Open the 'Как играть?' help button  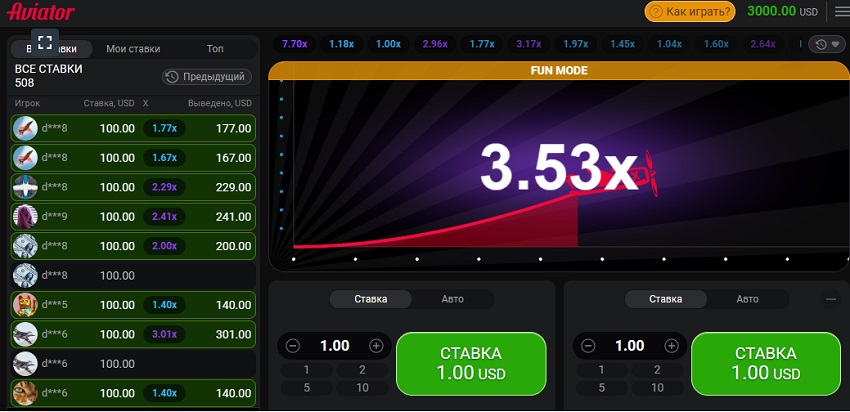point(690,11)
